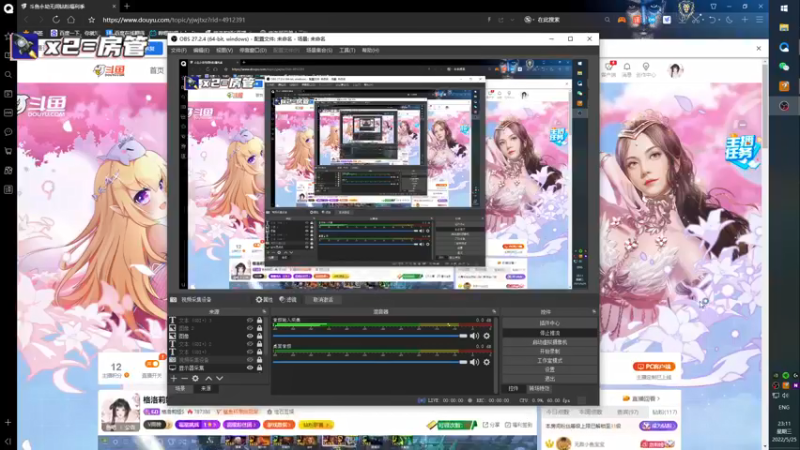
Task: Click the browser home icon
Action: [x=71, y=19]
